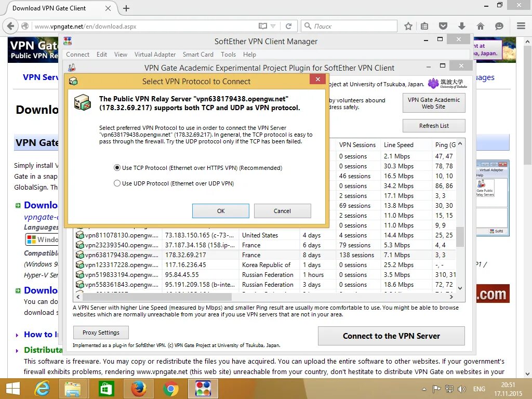Open volume control in system tray
532x399 pixels.
tap(461, 389)
